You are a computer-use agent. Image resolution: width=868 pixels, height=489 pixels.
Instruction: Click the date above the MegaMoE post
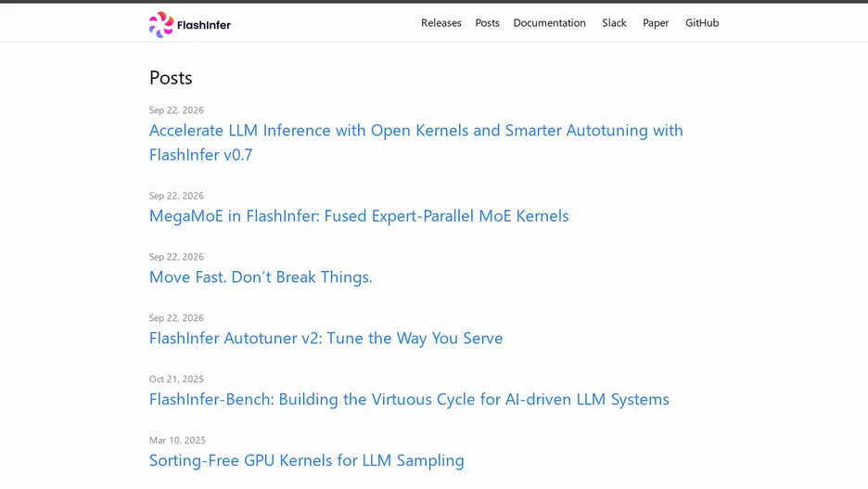[x=176, y=196]
